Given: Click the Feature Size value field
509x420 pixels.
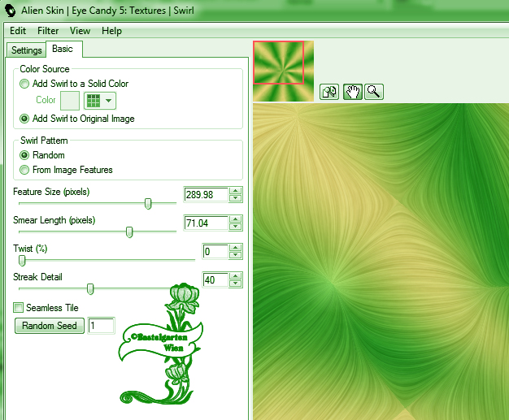Looking at the screenshot, I should pyautogui.click(x=207, y=195).
